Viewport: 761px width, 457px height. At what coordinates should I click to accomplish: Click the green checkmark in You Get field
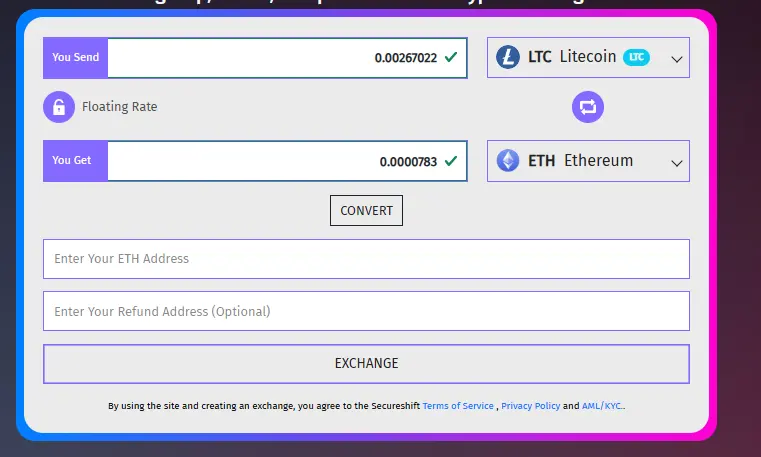(x=451, y=161)
